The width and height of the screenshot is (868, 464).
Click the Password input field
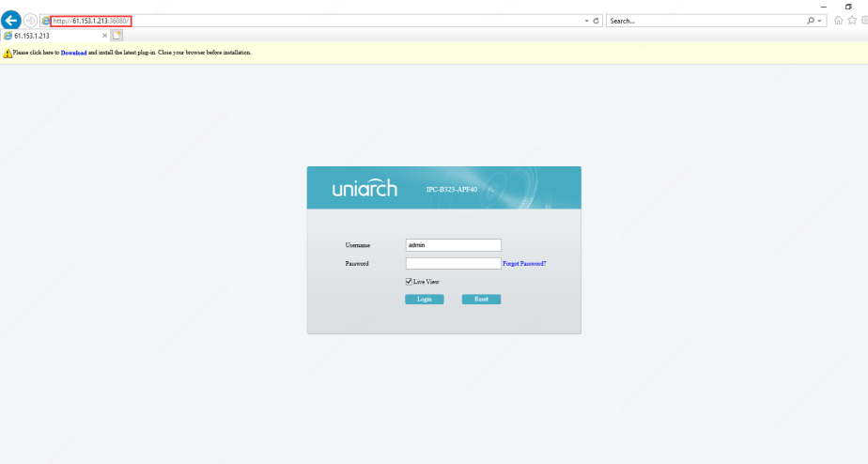tap(454, 264)
